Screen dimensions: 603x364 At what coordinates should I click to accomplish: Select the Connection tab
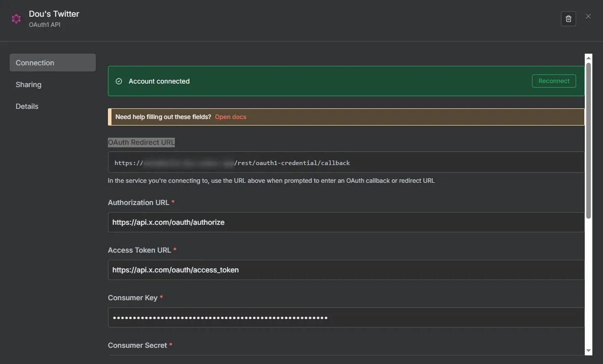(34, 62)
